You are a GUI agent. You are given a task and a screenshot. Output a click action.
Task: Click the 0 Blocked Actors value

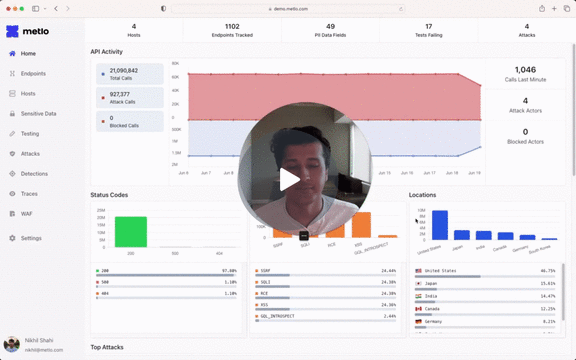(525, 132)
